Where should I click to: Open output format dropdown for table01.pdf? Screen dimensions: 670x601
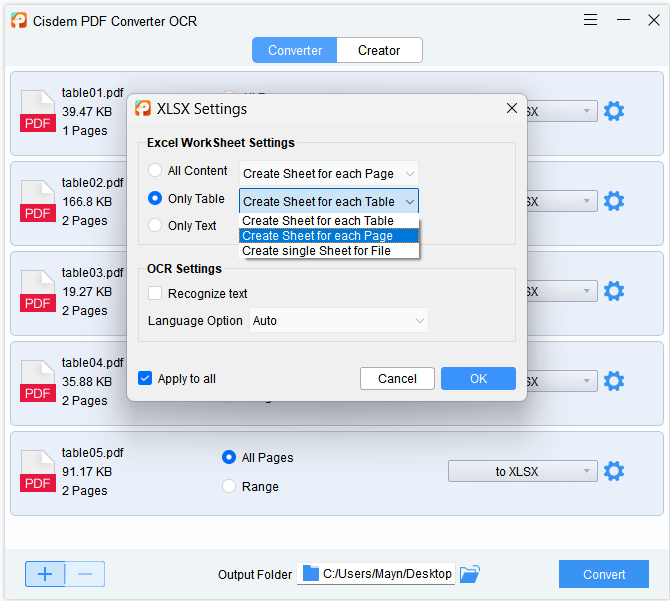point(562,111)
